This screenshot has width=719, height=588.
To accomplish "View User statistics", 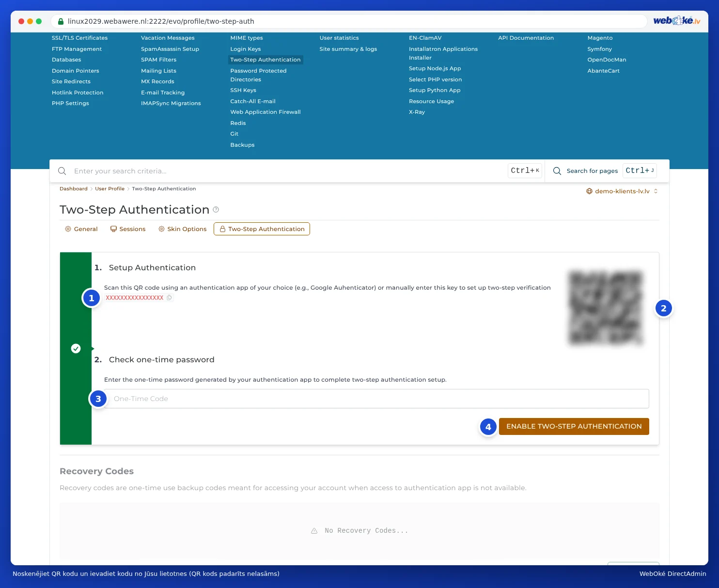I will pyautogui.click(x=339, y=38).
